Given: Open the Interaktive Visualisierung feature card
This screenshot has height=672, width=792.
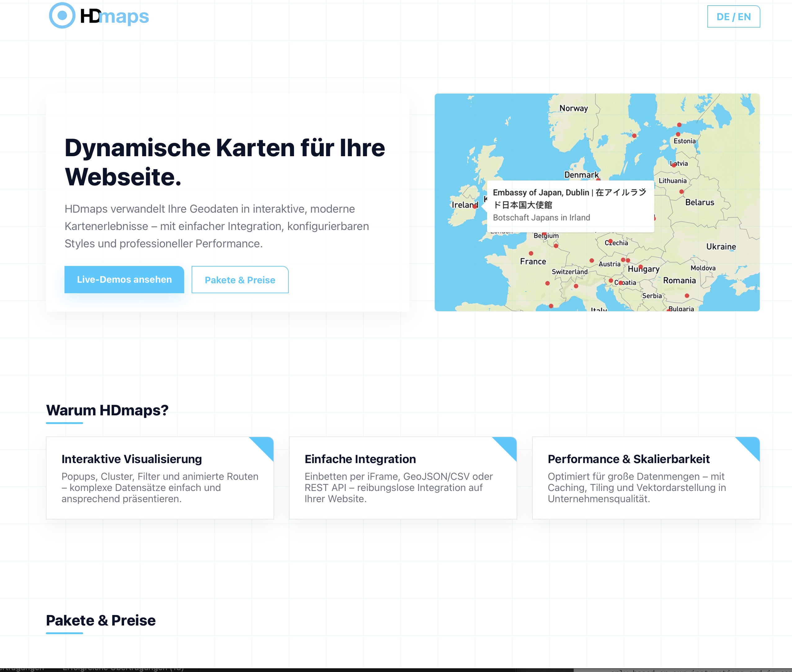Looking at the screenshot, I should (160, 478).
